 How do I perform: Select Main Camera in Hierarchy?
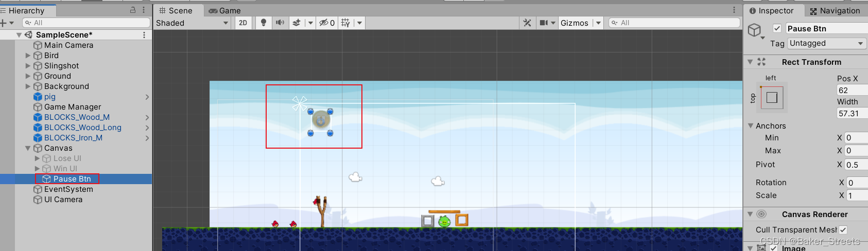coord(68,45)
